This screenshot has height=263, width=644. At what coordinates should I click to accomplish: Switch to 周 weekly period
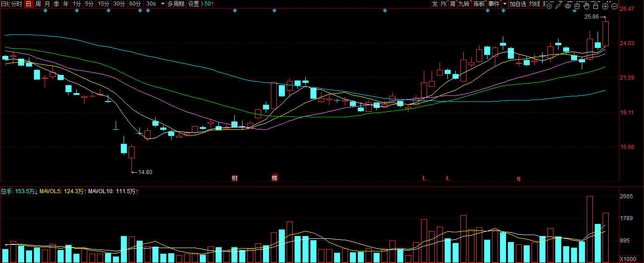click(x=38, y=4)
